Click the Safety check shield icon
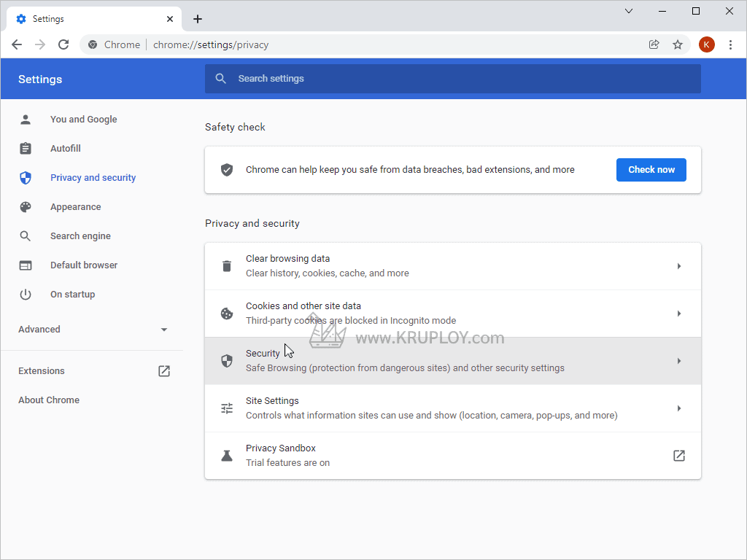747x560 pixels. pyautogui.click(x=227, y=170)
